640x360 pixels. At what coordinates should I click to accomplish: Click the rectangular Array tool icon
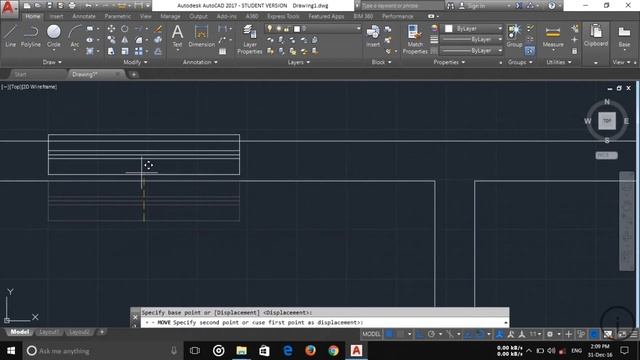click(x=139, y=51)
